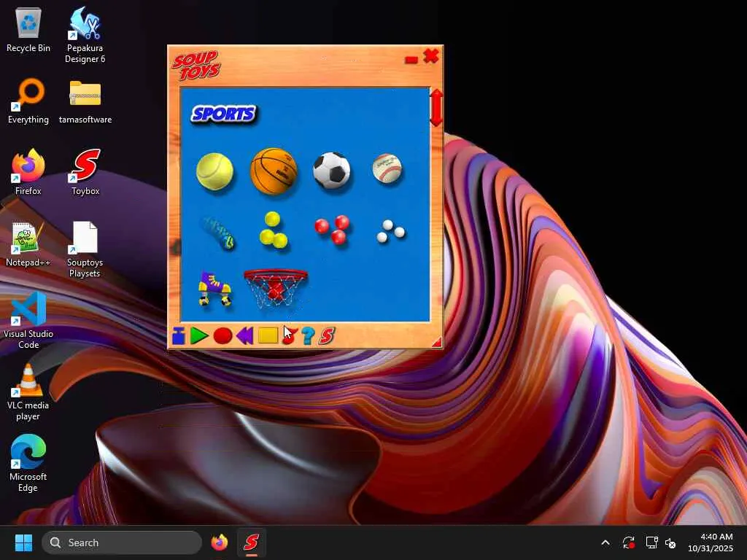Viewport: 747px width, 560px height.
Task: Select Pepakura Designer 6 desktop shortcut
Action: point(85,35)
